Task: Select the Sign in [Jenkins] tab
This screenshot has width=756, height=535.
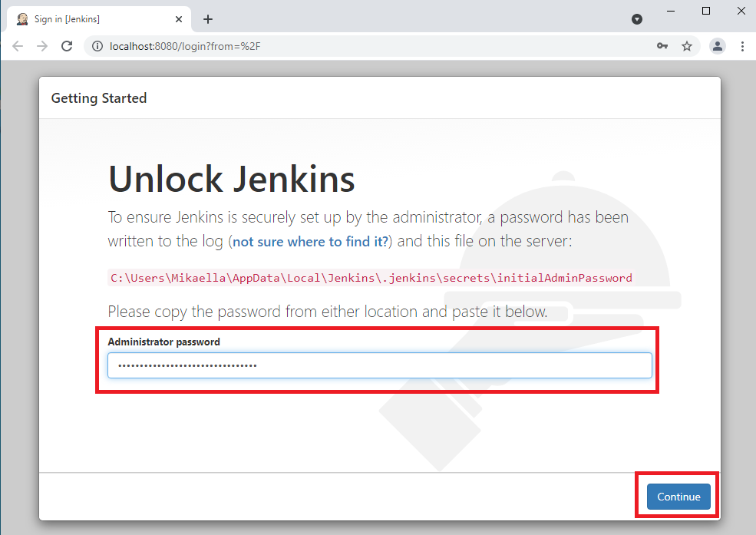Action: click(99, 19)
